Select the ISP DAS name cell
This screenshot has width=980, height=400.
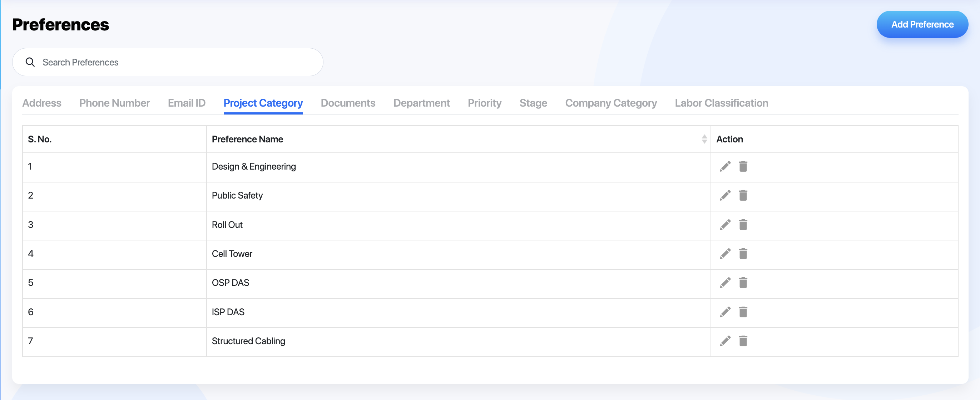tap(459, 312)
